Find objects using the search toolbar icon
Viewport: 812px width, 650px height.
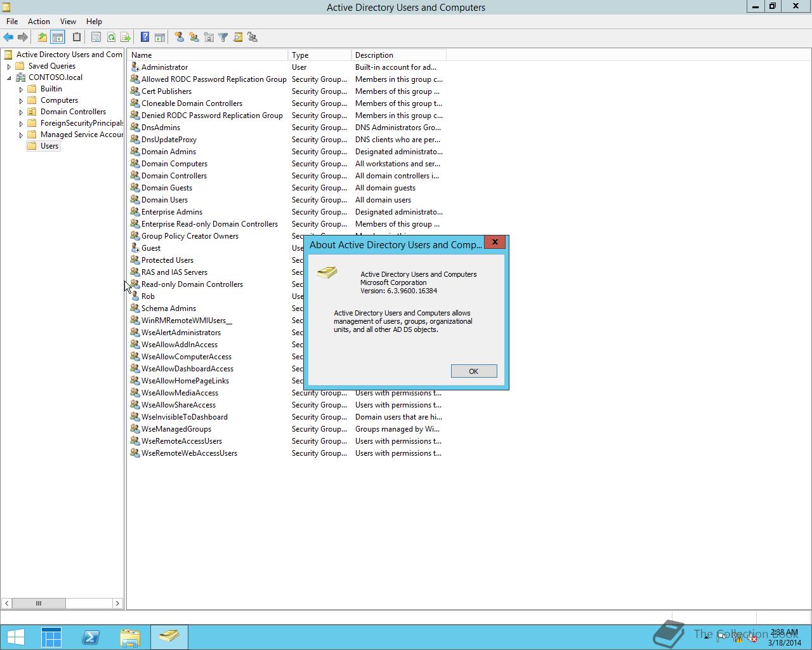pyautogui.click(x=238, y=37)
